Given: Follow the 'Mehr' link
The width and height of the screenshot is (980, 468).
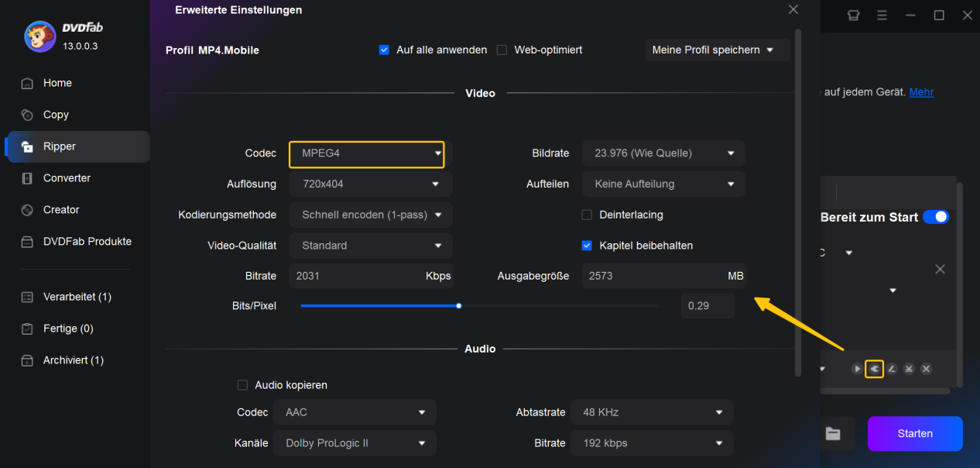Looking at the screenshot, I should coord(921,91).
